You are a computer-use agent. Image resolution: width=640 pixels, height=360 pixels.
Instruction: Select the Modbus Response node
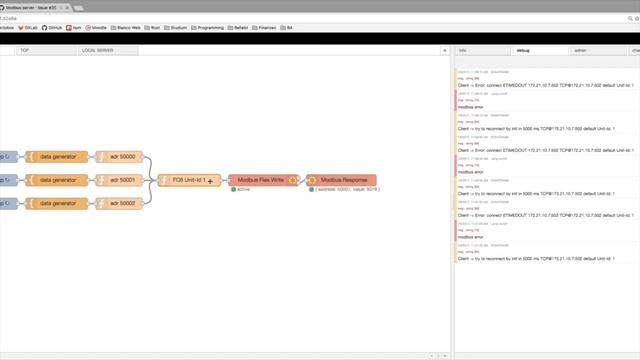click(342, 180)
